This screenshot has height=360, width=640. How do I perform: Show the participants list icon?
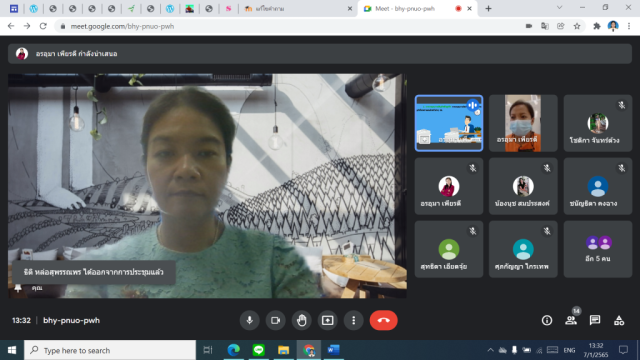coord(571,320)
